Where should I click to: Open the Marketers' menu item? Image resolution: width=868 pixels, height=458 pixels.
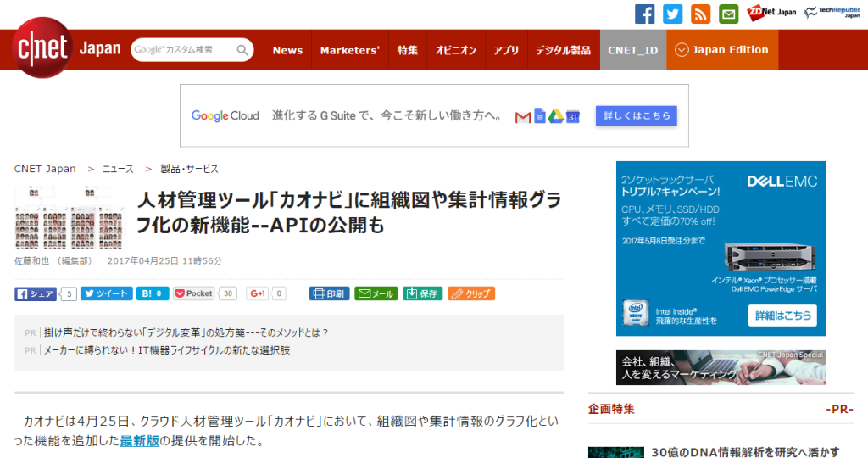click(x=350, y=50)
